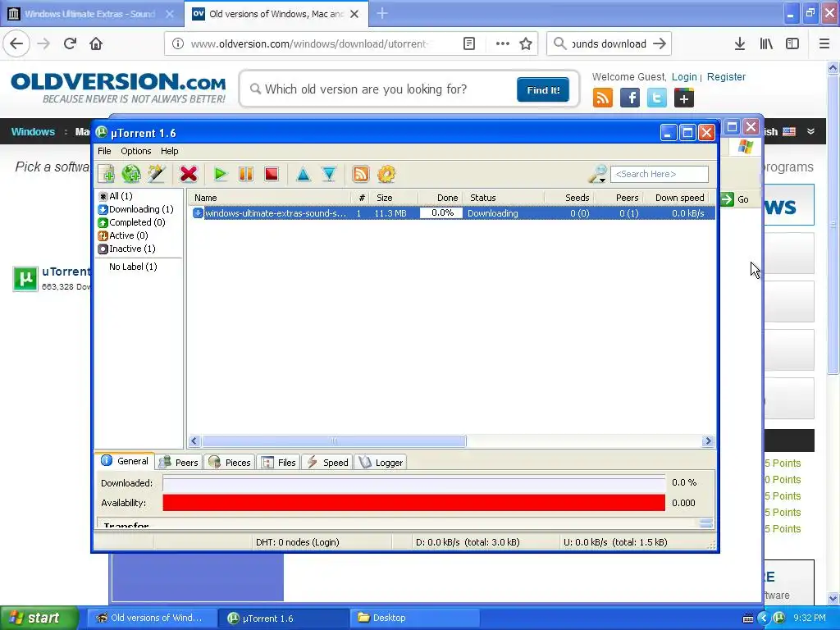This screenshot has width=840, height=630.
Task: Open Firefox Downloads arrow icon
Action: click(x=740, y=43)
